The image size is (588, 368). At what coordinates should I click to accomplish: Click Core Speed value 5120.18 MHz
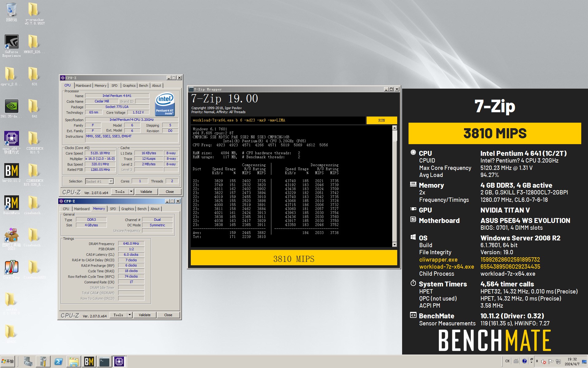(100, 153)
